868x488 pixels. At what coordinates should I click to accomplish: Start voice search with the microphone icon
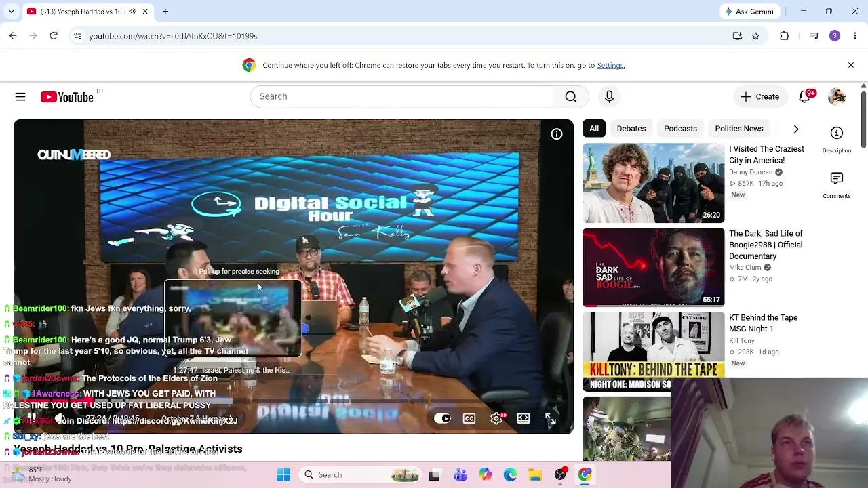[609, 96]
